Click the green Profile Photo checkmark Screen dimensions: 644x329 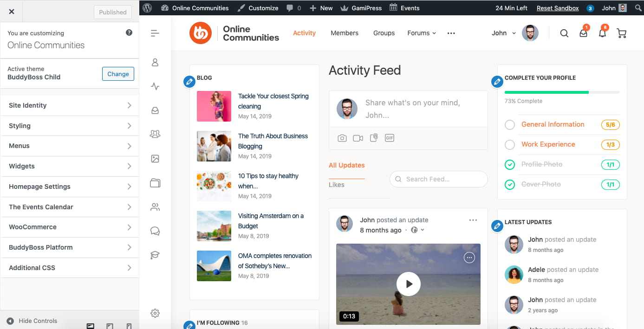[509, 164]
